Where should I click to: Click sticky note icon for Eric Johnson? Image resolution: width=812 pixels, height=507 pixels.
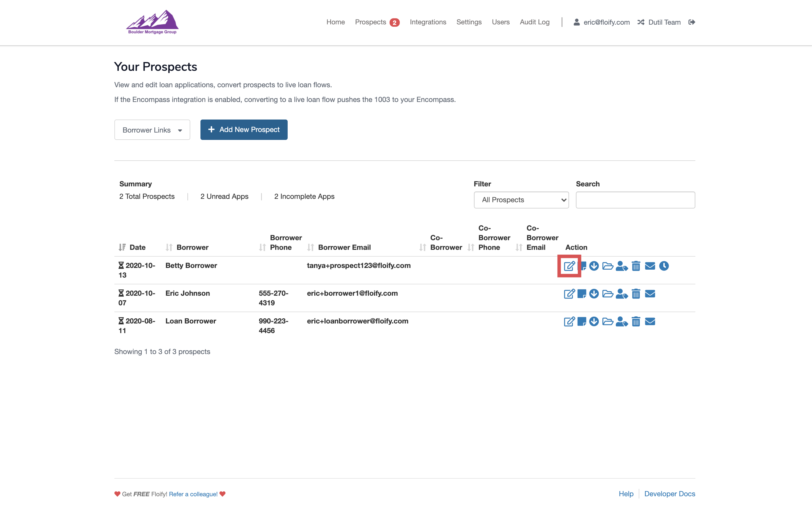pos(582,294)
